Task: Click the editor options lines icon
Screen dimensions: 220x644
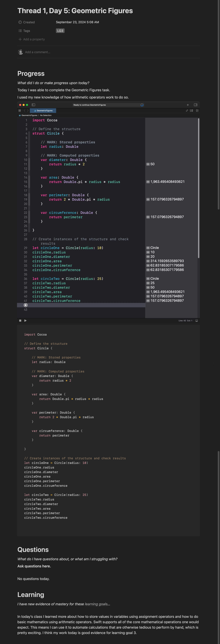Action: (x=191, y=111)
